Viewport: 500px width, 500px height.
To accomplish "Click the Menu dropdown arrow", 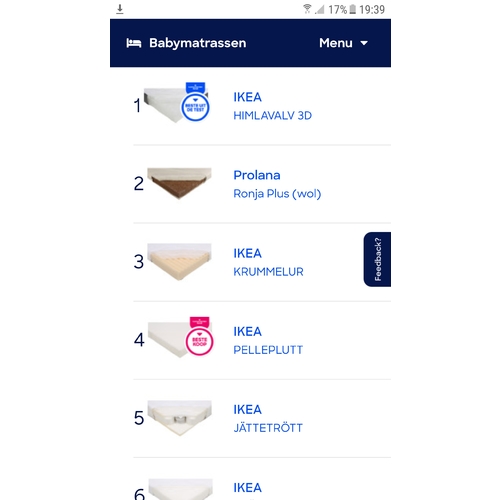I will [364, 43].
